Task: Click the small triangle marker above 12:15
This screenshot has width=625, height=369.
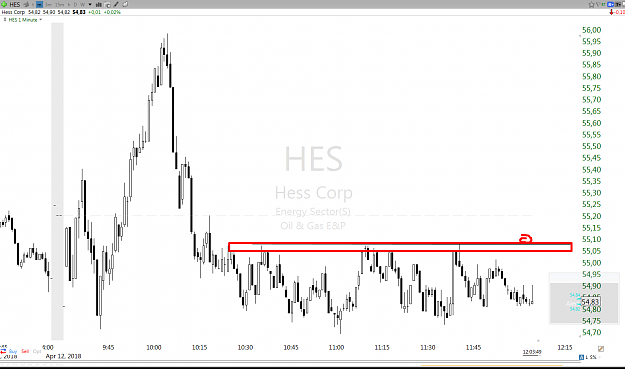Action: [538, 341]
